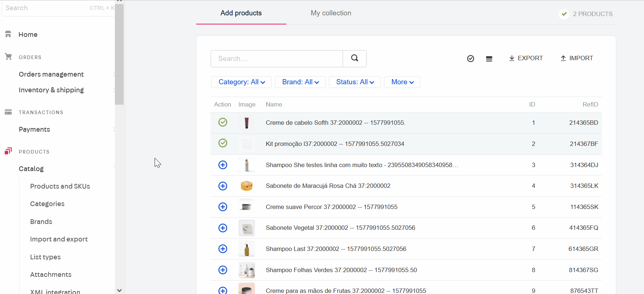Add Sabonete de Maracujá with plus icon

(x=223, y=186)
